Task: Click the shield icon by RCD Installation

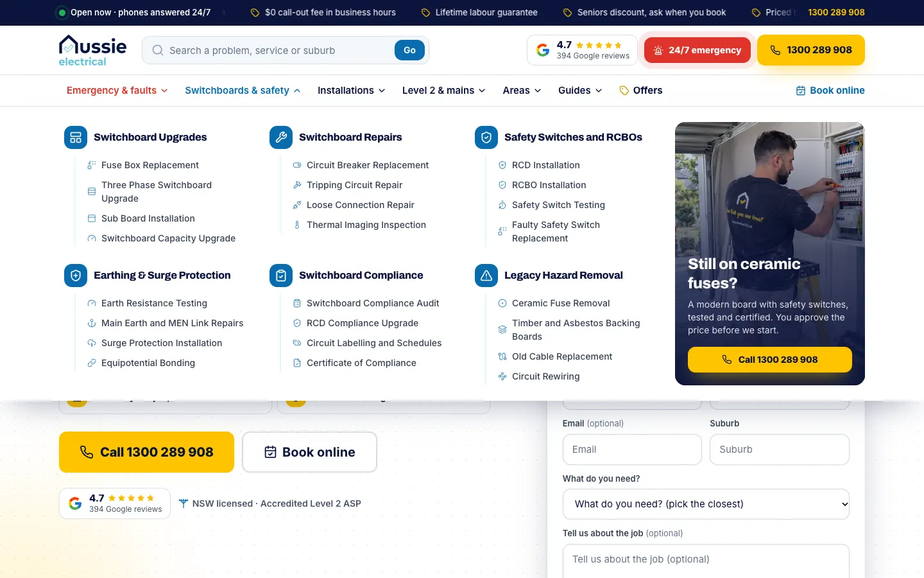Action: click(x=502, y=165)
